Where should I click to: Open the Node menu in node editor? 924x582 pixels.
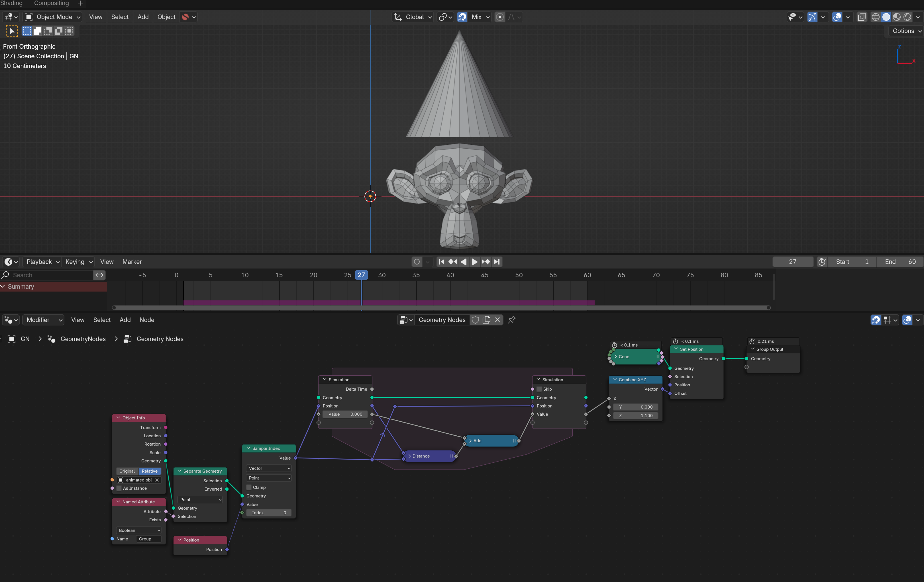pos(147,320)
